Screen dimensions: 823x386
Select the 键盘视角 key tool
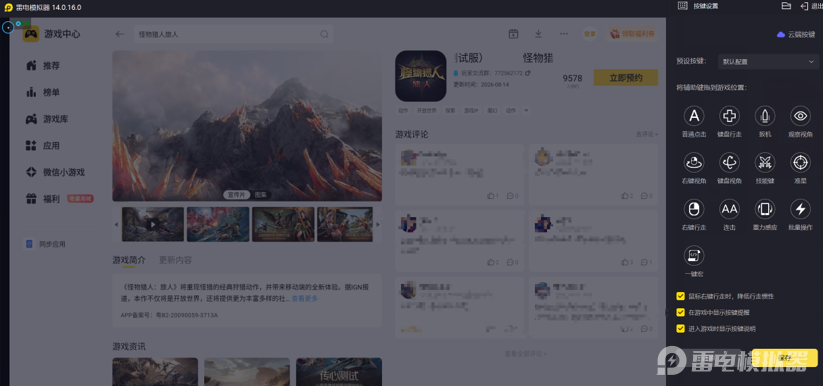coord(729,163)
